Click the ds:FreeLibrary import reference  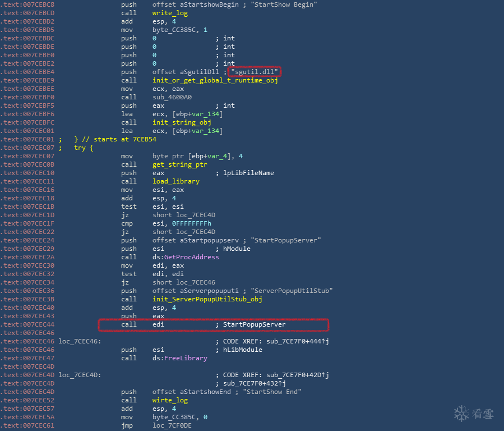click(179, 358)
